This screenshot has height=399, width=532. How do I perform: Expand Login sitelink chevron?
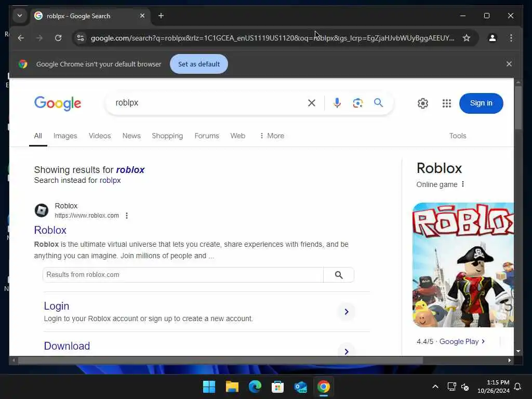coord(347,312)
